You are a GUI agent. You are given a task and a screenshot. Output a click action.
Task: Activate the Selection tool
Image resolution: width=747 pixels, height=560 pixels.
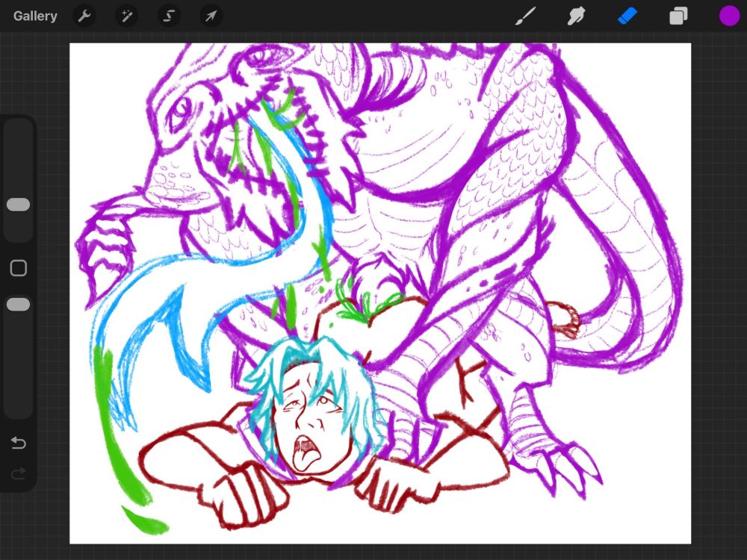click(x=169, y=16)
